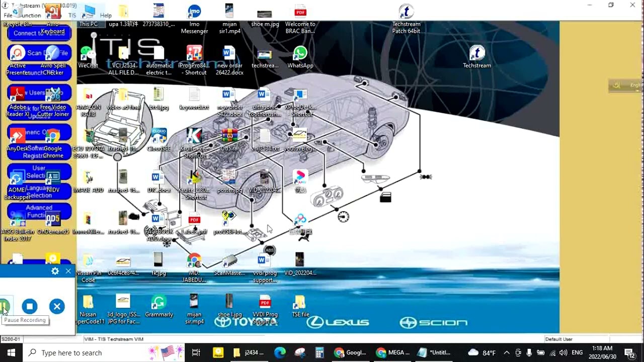
Task: Open Techstream TIS menu
Action: click(x=72, y=16)
